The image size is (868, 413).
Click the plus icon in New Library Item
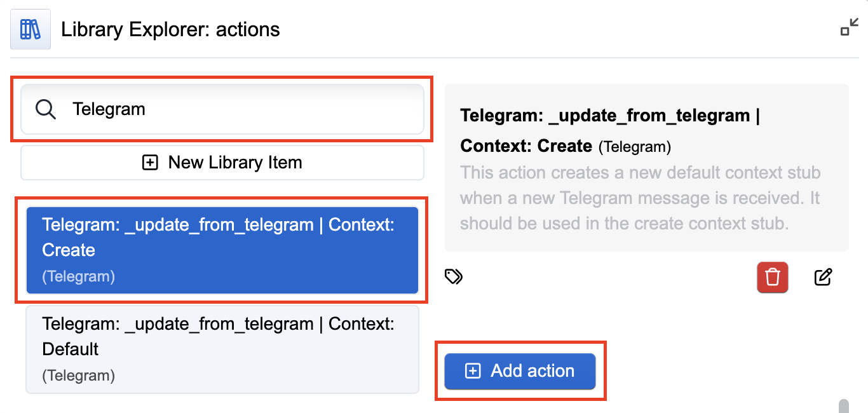coord(149,163)
